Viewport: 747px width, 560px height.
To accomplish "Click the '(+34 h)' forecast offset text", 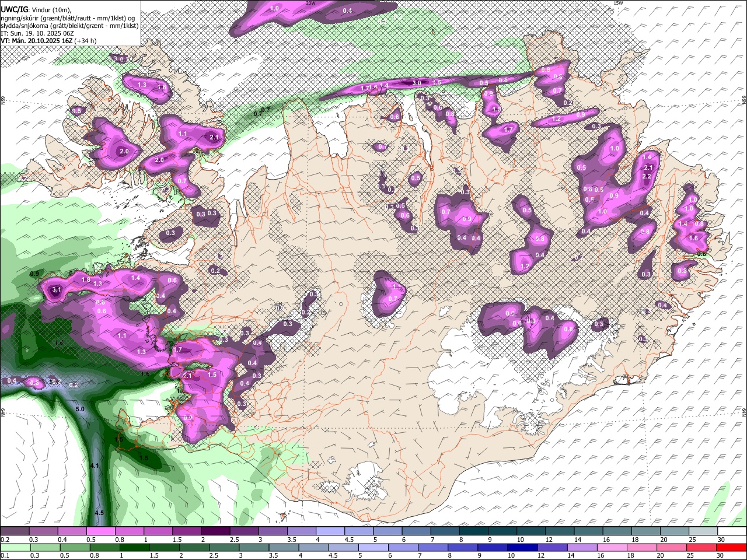I will [x=86, y=41].
